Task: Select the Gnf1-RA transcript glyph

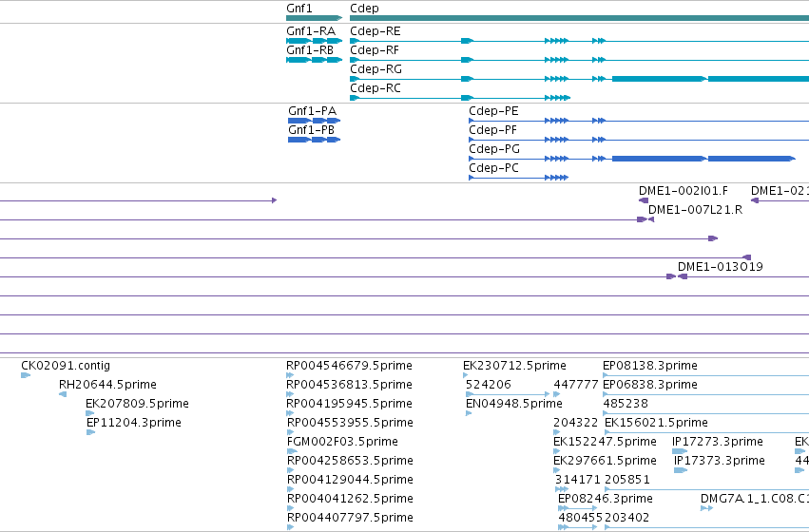Action: (315, 41)
